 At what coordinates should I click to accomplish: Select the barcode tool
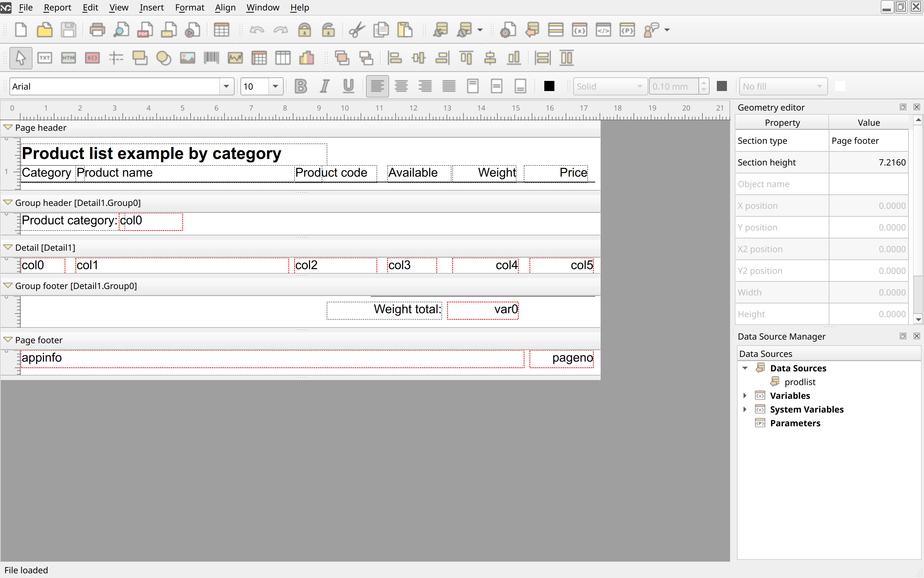click(x=211, y=58)
